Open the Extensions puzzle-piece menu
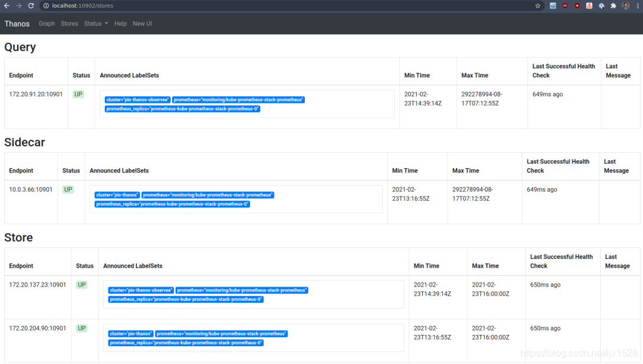643x364 pixels. tap(613, 6)
